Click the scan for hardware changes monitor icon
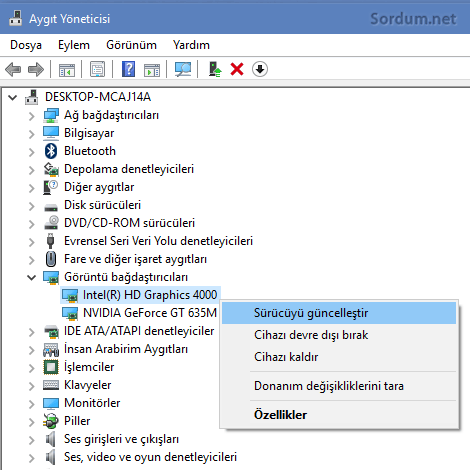The width and height of the screenshot is (470, 470). click(x=183, y=69)
